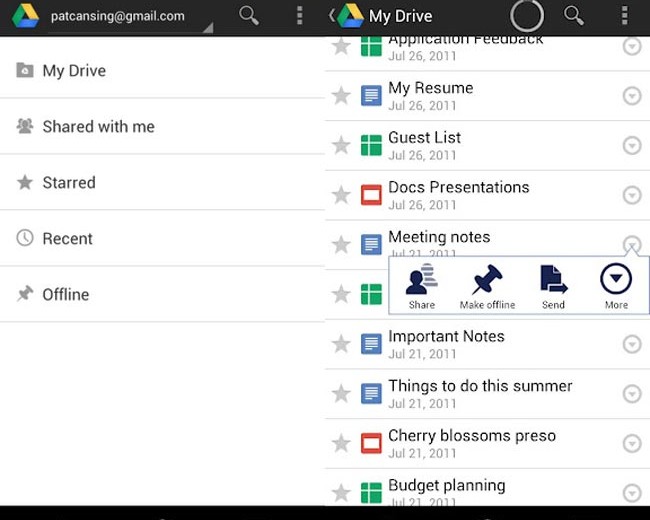The image size is (650, 520).
Task: Expand the patcansing@gmail.com account selector
Action: pos(130,17)
